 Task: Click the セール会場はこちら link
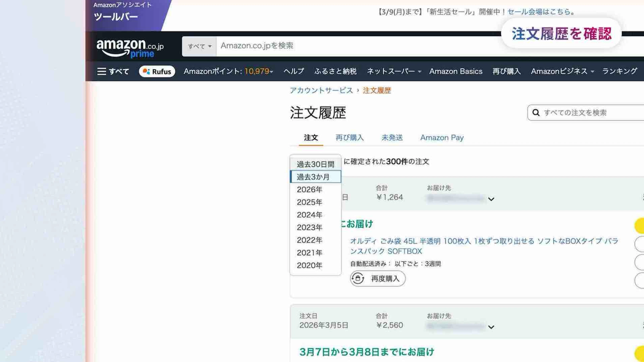539,12
